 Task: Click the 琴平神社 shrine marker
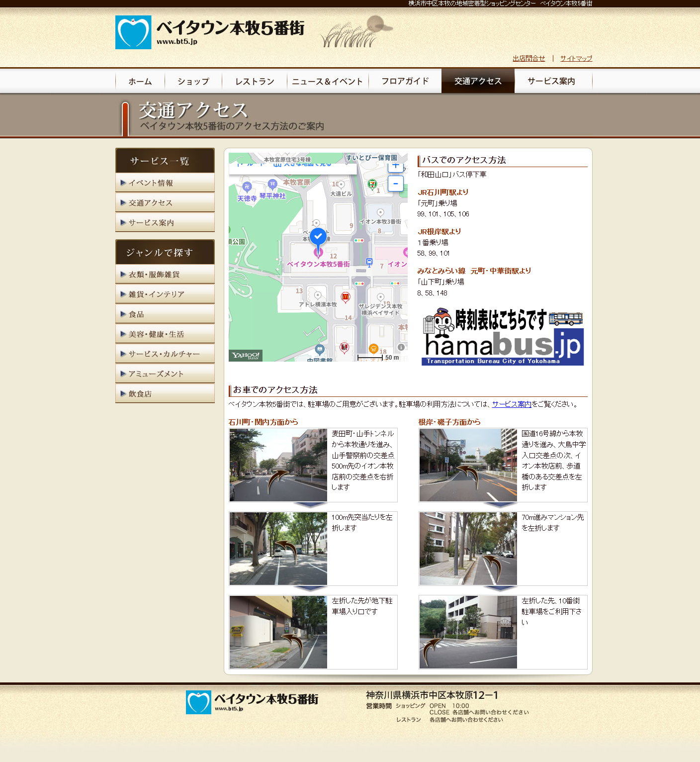pos(272,184)
